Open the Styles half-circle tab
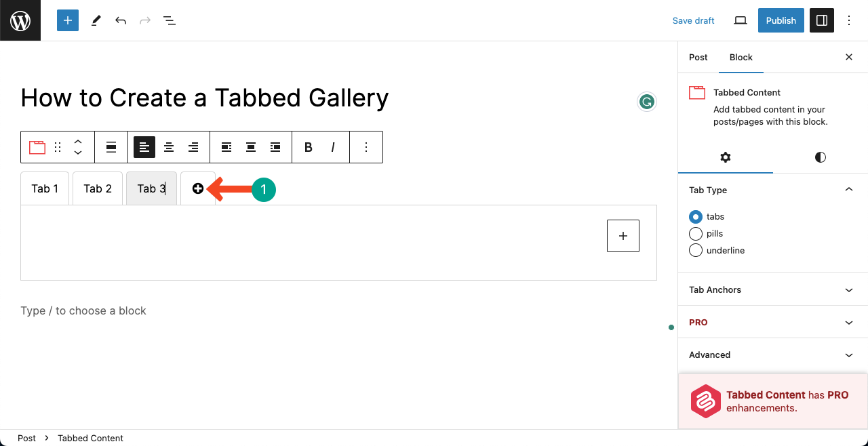The image size is (868, 446). coord(821,157)
